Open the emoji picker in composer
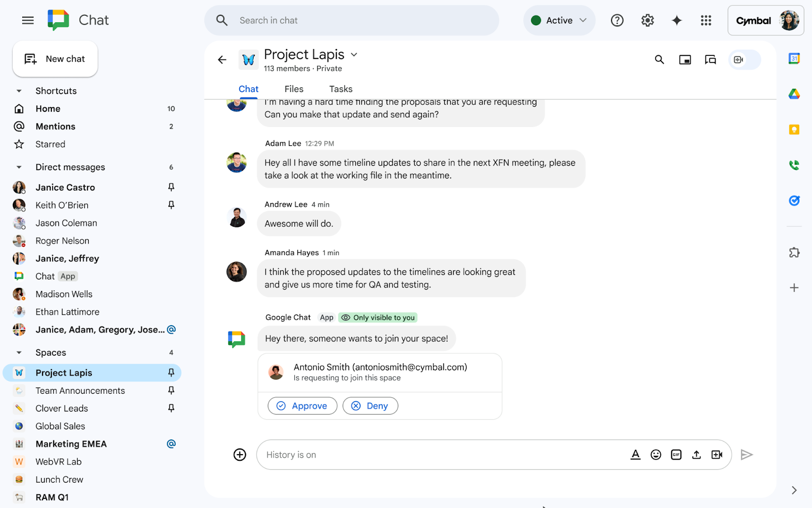Image resolution: width=812 pixels, height=508 pixels. (x=656, y=455)
